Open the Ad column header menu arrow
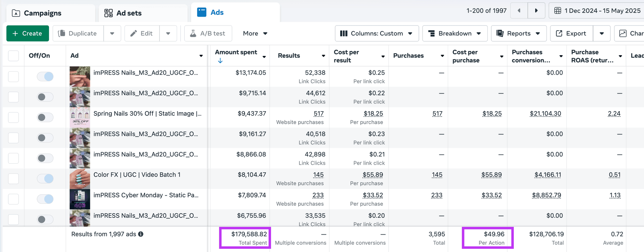 [x=201, y=56]
